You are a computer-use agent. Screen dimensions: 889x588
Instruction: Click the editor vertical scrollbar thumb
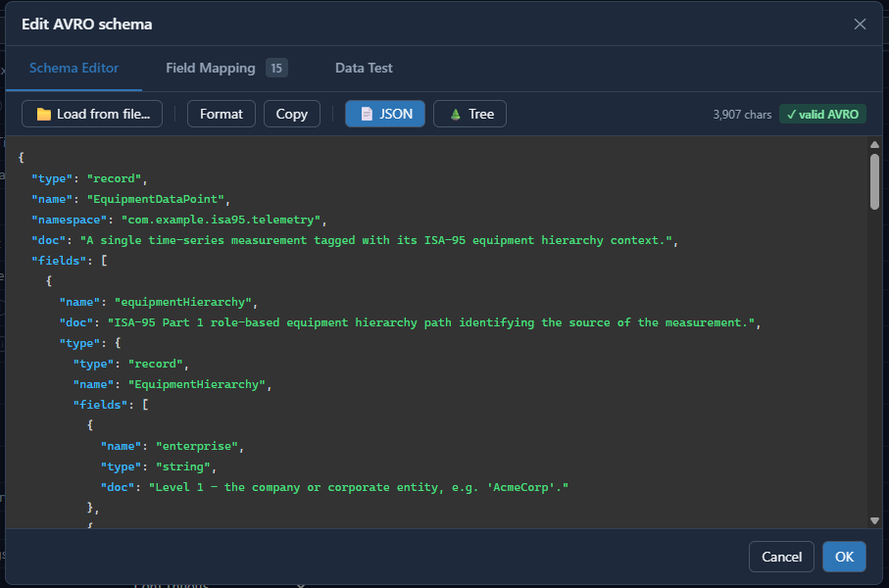click(874, 181)
